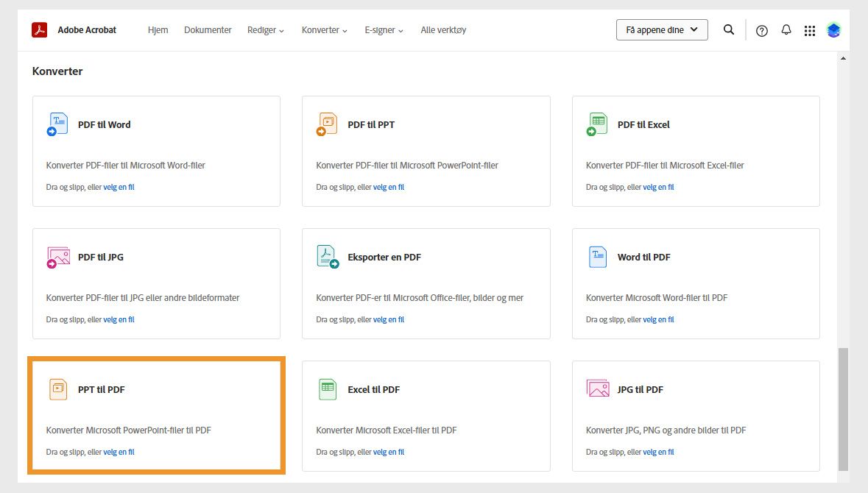This screenshot has width=868, height=493.
Task: Open Alle verktøy in navigation
Action: click(443, 30)
